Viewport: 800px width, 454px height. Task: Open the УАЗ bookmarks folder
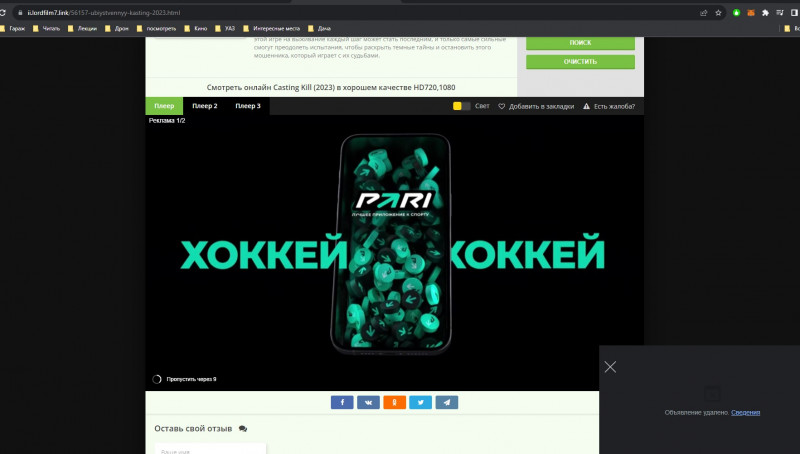coord(225,29)
